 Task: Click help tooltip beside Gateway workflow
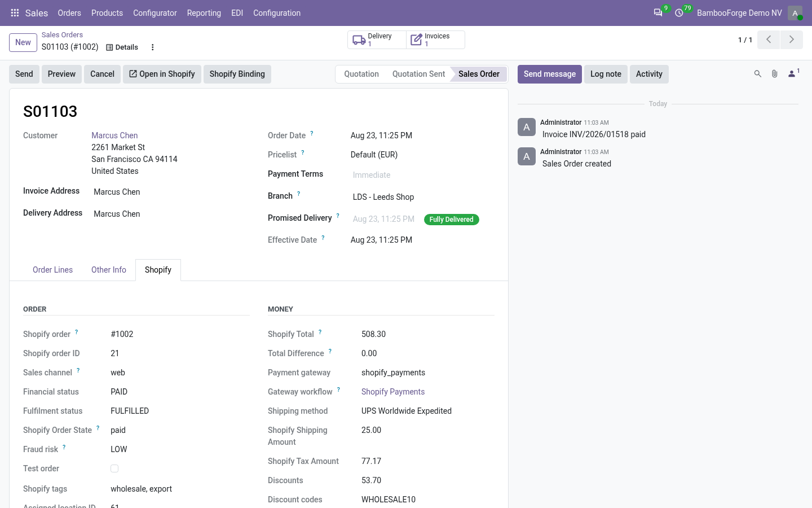[338, 389]
